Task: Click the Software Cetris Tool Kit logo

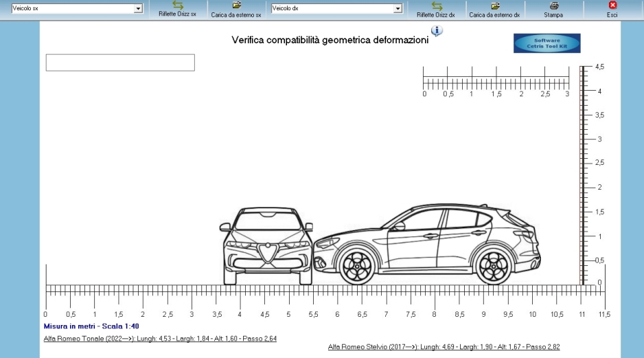Action: [x=547, y=43]
